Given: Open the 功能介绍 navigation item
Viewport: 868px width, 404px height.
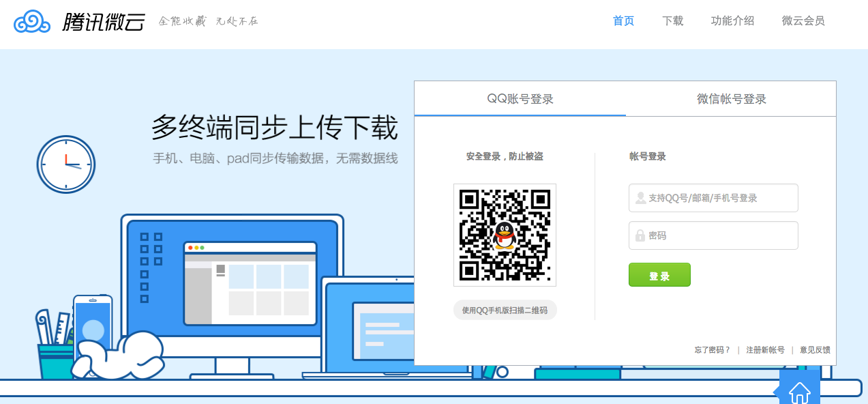Looking at the screenshot, I should coord(733,20).
